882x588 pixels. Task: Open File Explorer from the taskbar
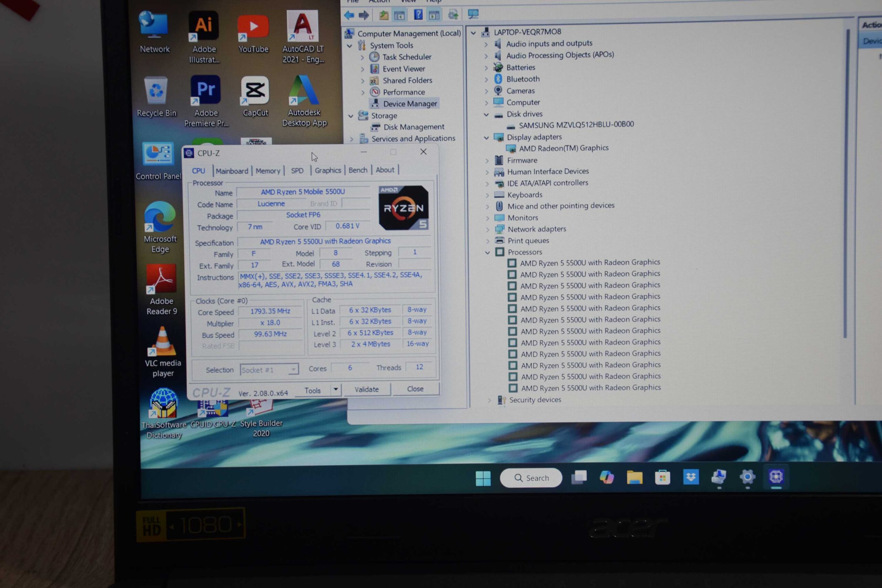coord(635,477)
